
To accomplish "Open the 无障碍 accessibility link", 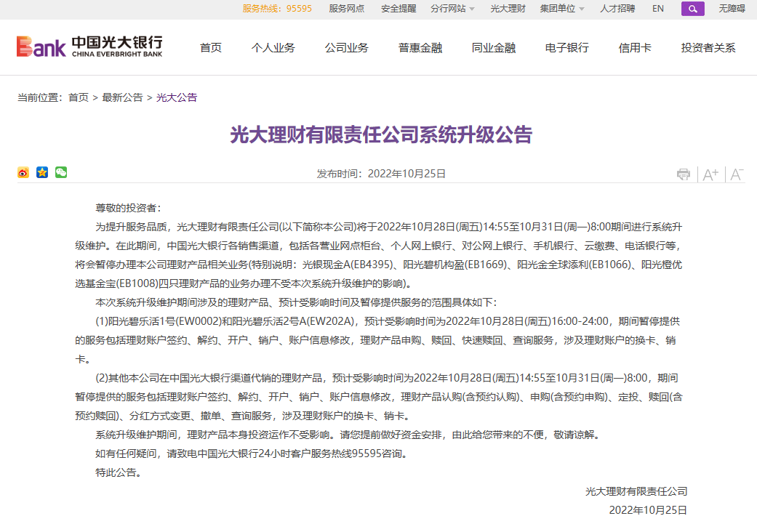I will [732, 9].
